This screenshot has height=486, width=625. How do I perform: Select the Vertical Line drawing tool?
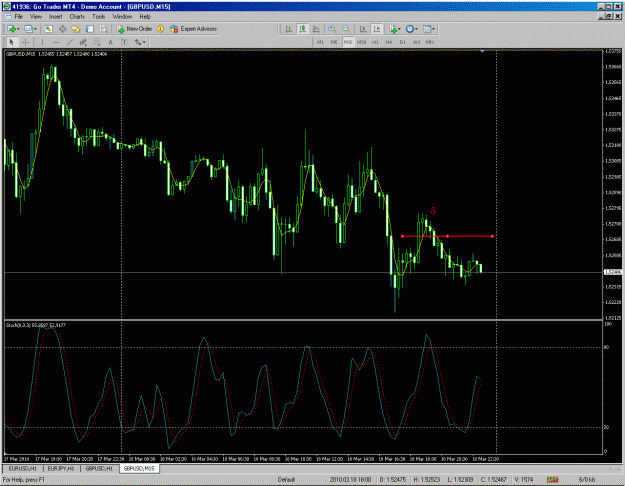[42, 42]
